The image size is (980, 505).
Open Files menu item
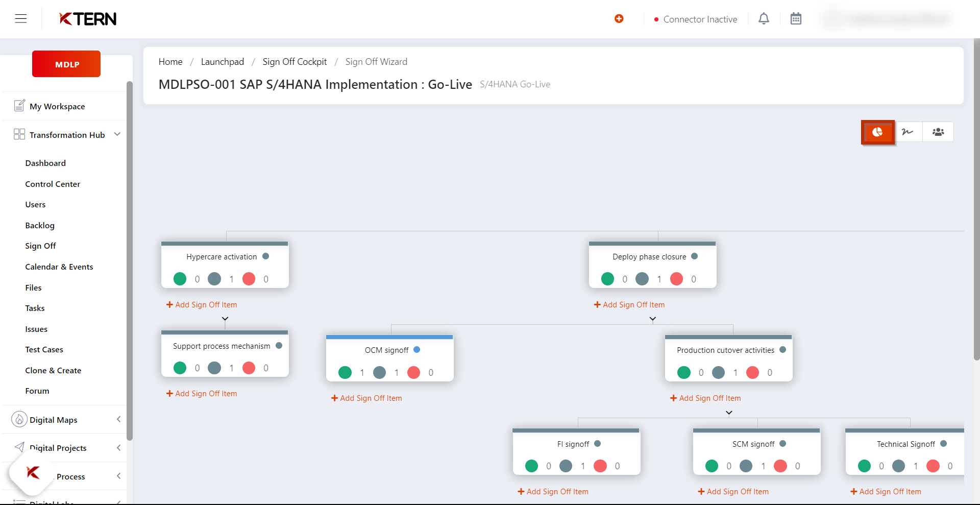tap(33, 287)
